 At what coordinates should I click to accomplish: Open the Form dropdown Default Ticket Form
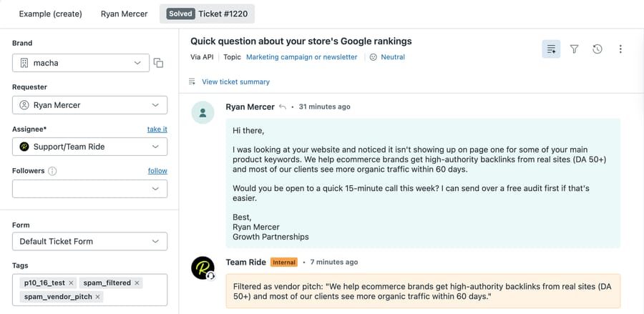tap(90, 241)
